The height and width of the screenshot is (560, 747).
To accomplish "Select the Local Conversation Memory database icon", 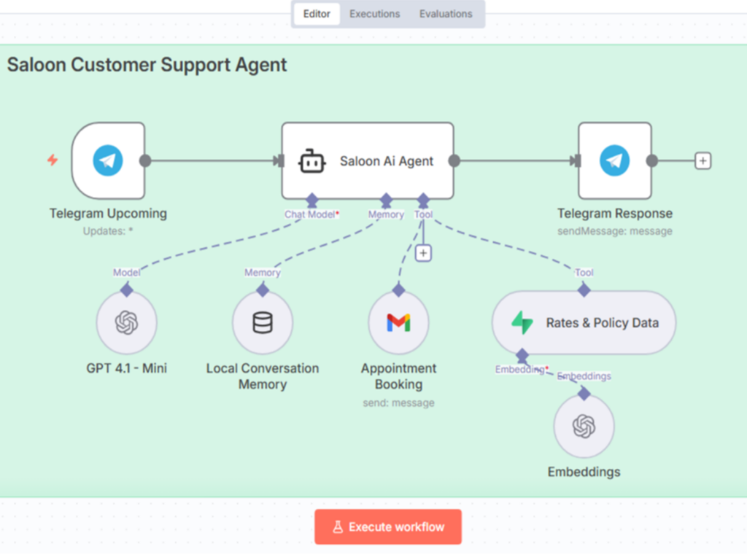I will tap(263, 322).
